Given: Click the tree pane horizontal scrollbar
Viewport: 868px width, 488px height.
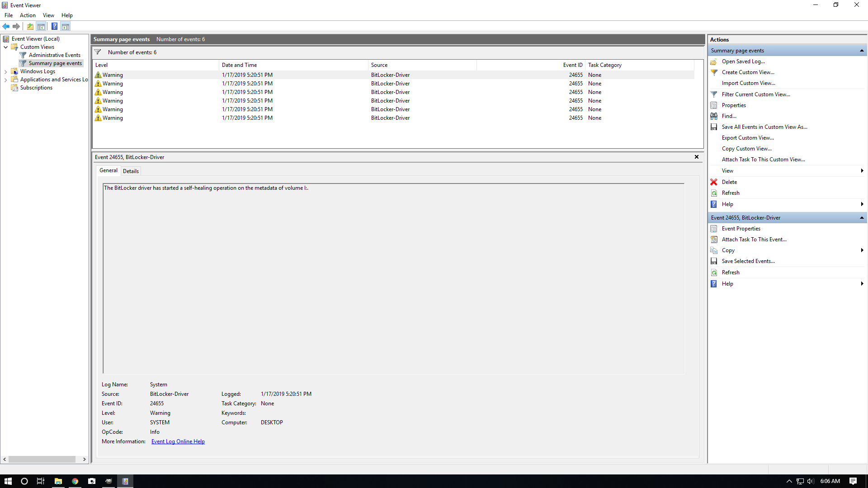Looking at the screenshot, I should (x=42, y=460).
